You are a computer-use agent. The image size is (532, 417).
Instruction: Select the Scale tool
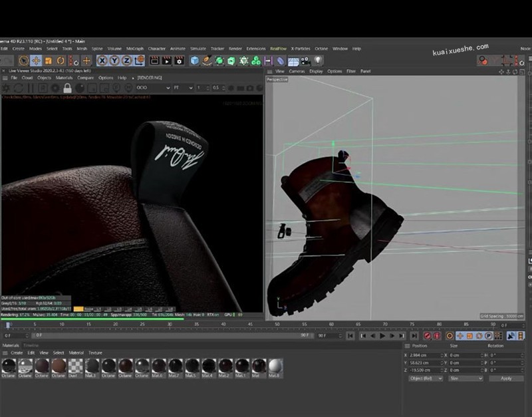pyautogui.click(x=49, y=61)
